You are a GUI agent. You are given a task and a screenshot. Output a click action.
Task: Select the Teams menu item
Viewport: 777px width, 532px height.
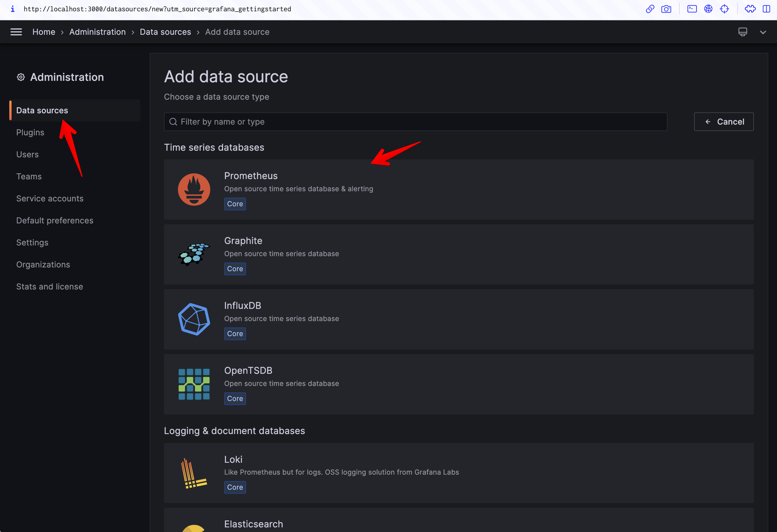click(x=29, y=176)
